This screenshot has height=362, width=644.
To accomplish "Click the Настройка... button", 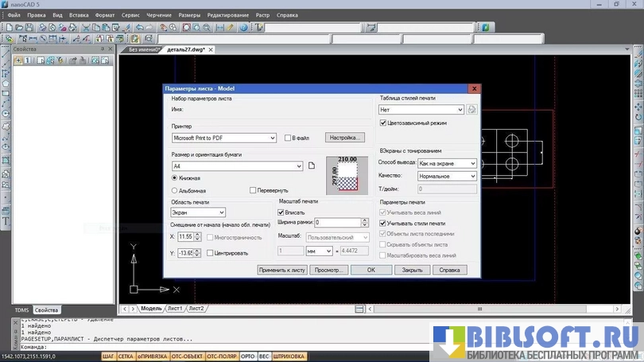I will (344, 138).
